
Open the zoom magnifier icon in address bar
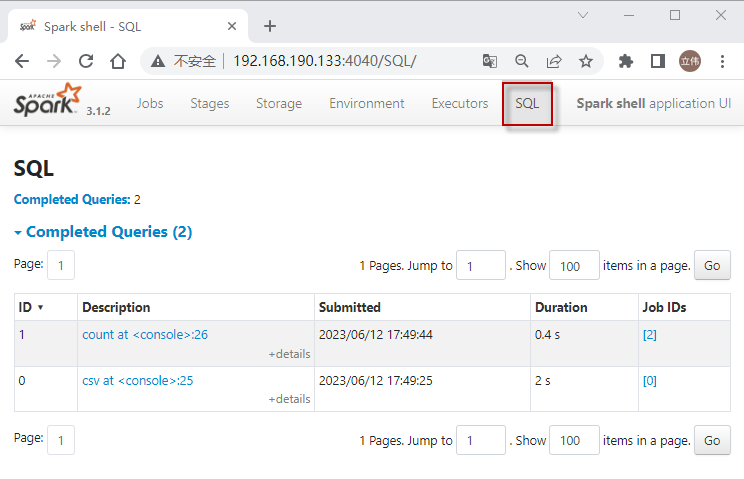(x=522, y=61)
